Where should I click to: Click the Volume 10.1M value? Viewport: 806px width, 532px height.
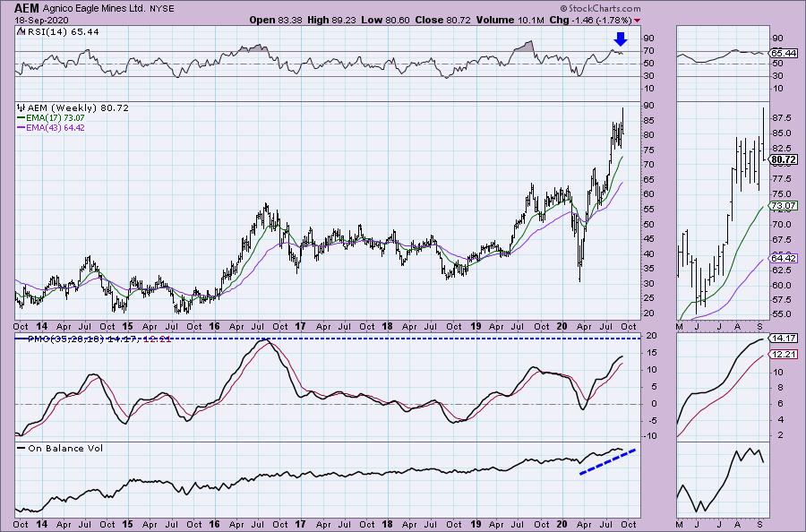pos(510,20)
